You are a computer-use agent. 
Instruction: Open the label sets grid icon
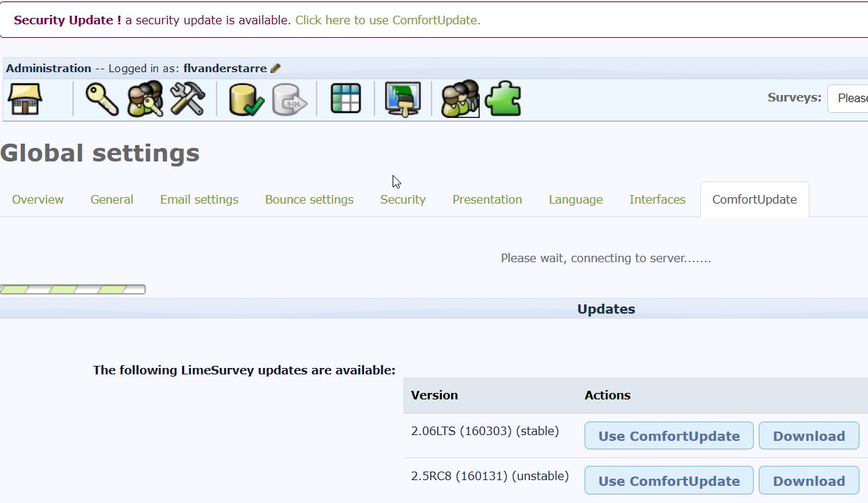point(346,99)
